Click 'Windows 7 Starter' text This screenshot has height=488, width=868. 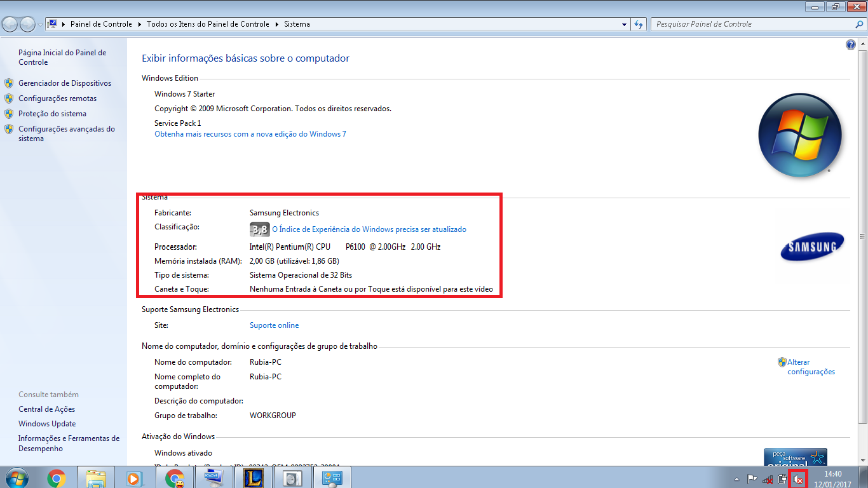pyautogui.click(x=184, y=94)
